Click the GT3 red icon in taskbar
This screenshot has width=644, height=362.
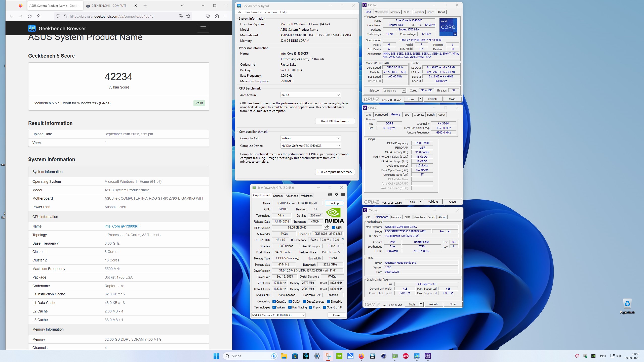[406, 356]
